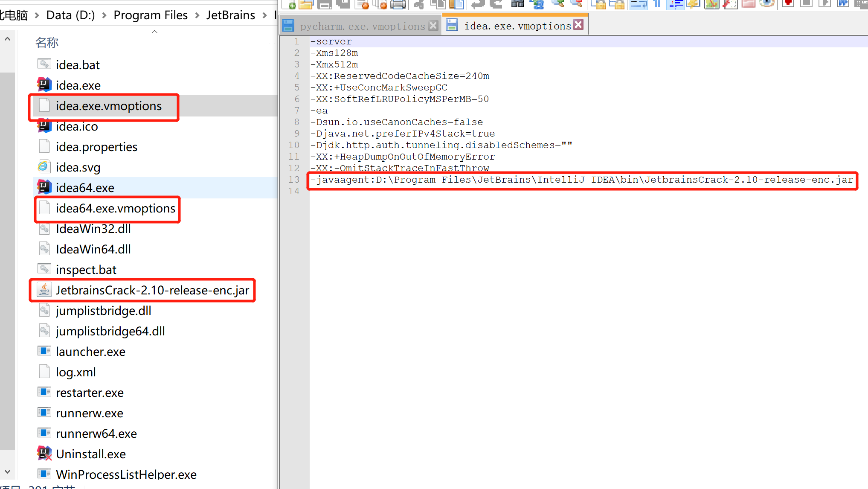Toggle indent guide toolbar button

click(x=675, y=4)
